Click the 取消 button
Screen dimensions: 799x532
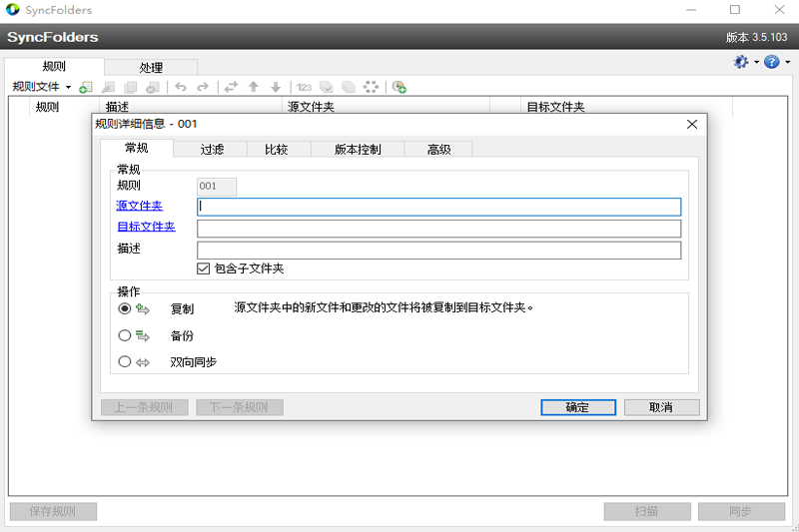click(x=661, y=407)
